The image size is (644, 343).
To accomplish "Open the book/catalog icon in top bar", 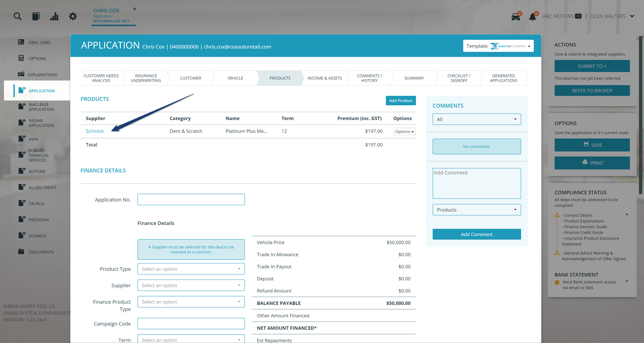I will pyautogui.click(x=36, y=16).
